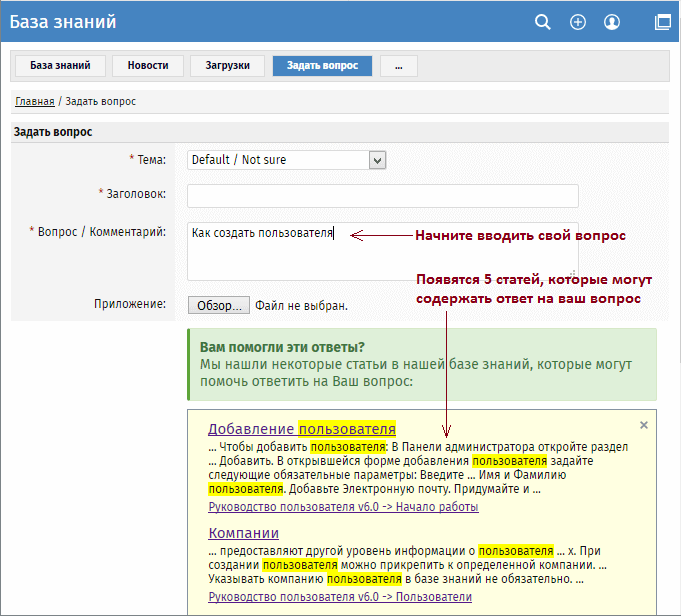The image size is (681, 616).
Task: Open the ... more menu tab
Action: 398,66
